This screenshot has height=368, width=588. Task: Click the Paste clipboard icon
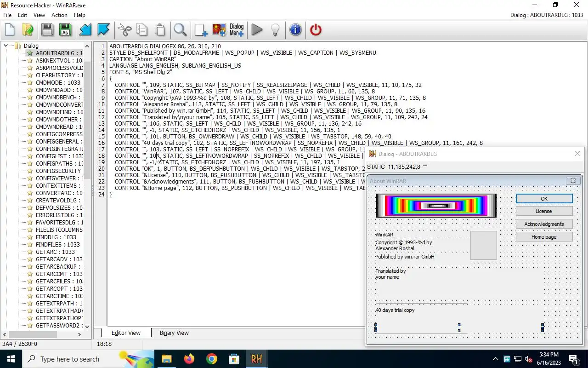pos(160,30)
